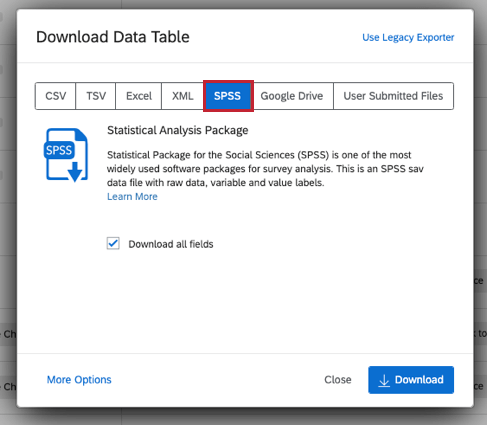Close the dialog with the Close button
The image size is (487, 425).
pos(338,380)
